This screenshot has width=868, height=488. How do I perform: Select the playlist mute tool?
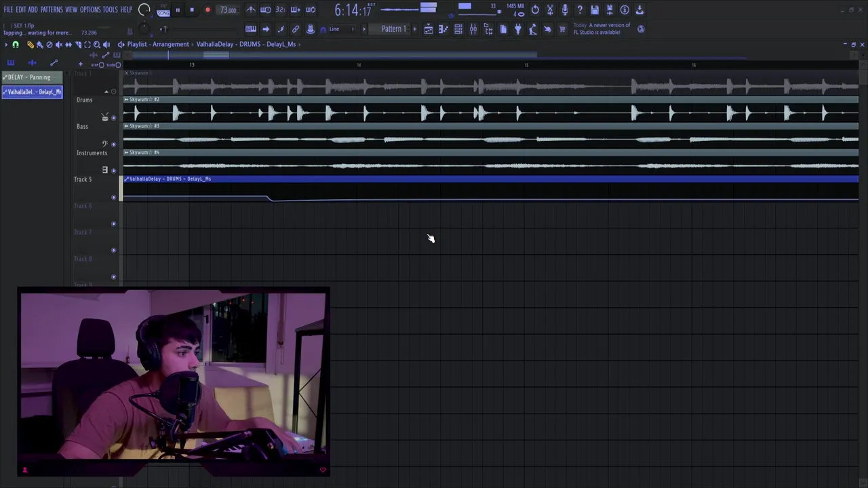[x=59, y=45]
